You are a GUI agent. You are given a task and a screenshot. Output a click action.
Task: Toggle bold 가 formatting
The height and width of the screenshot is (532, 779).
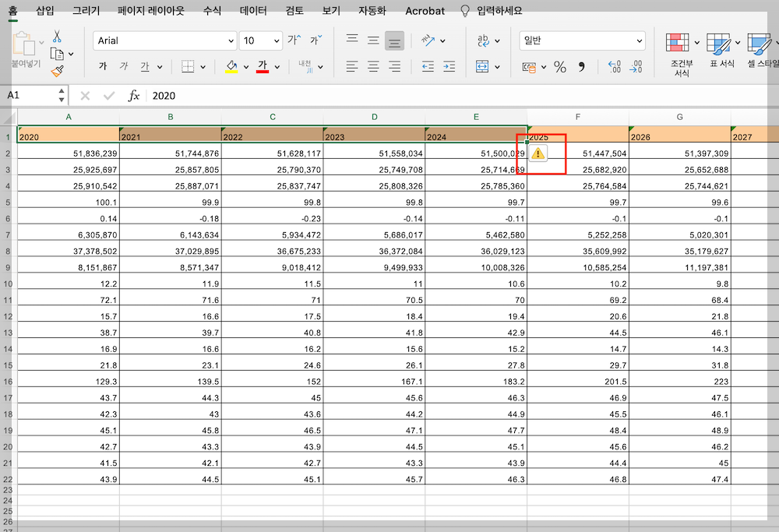(103, 66)
